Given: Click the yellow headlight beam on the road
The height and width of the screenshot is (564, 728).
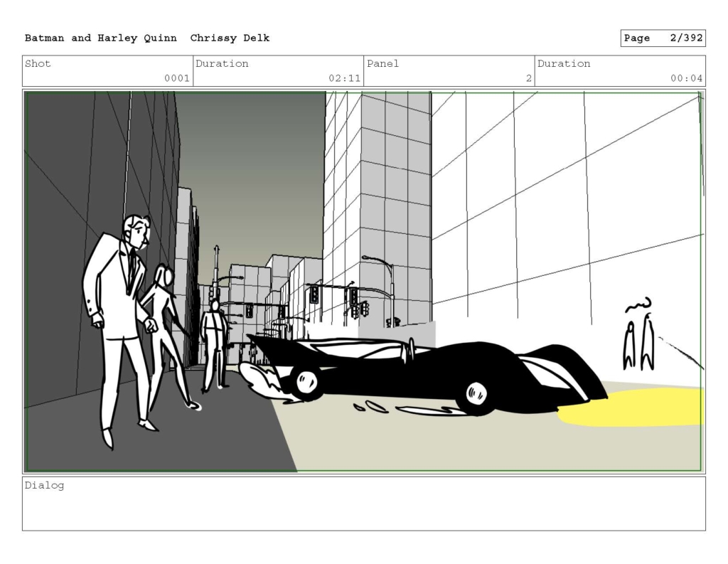Looking at the screenshot, I should click(631, 408).
